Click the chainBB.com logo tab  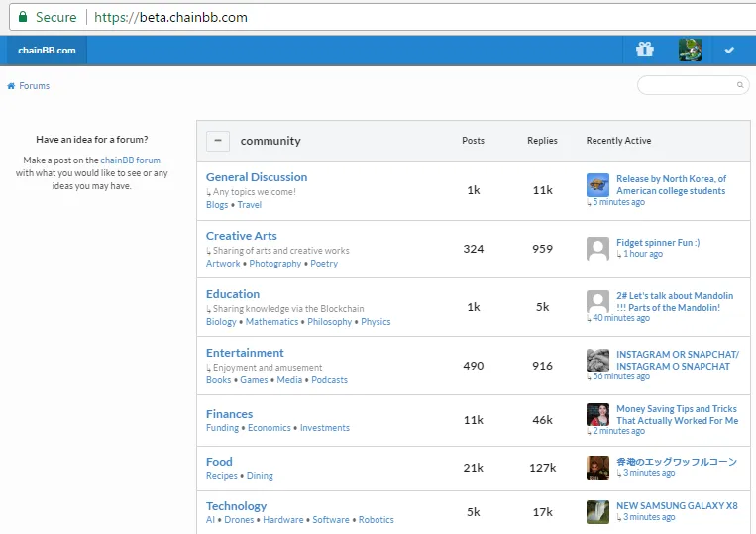pyautogui.click(x=47, y=51)
